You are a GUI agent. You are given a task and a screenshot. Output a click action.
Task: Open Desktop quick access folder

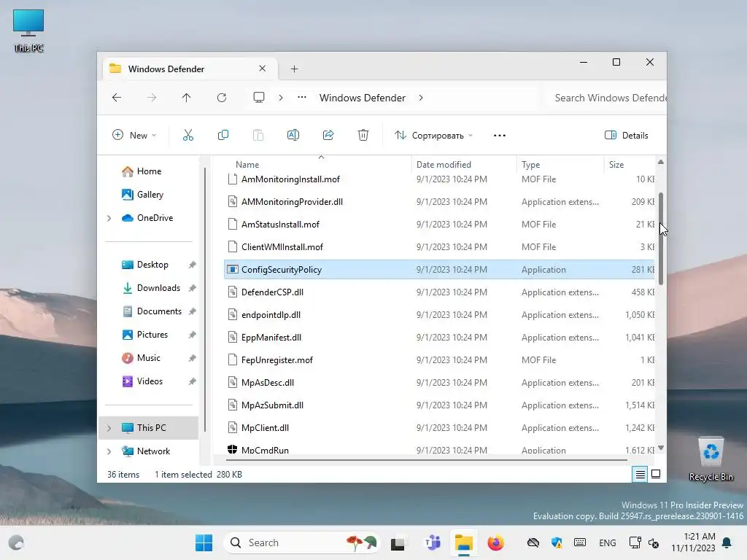click(x=152, y=264)
